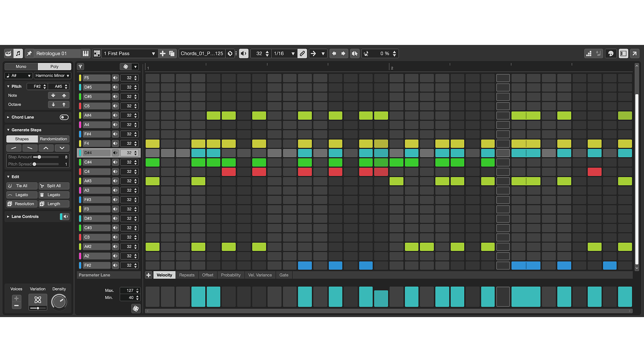The width and height of the screenshot is (644, 362).
Task: Select the Randomization tab
Action: [53, 139]
